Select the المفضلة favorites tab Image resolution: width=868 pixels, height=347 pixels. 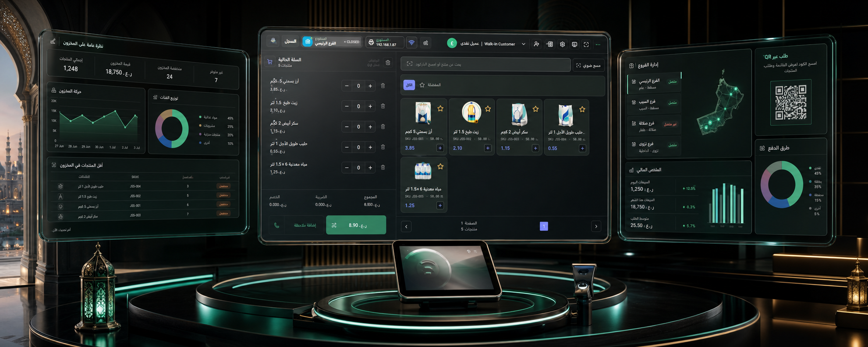pyautogui.click(x=430, y=85)
